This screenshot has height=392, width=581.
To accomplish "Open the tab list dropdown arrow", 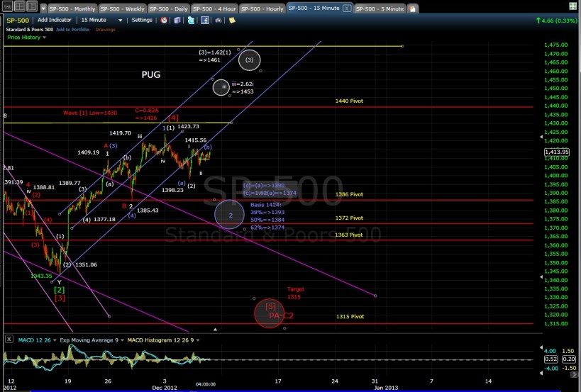I will coord(43,9).
